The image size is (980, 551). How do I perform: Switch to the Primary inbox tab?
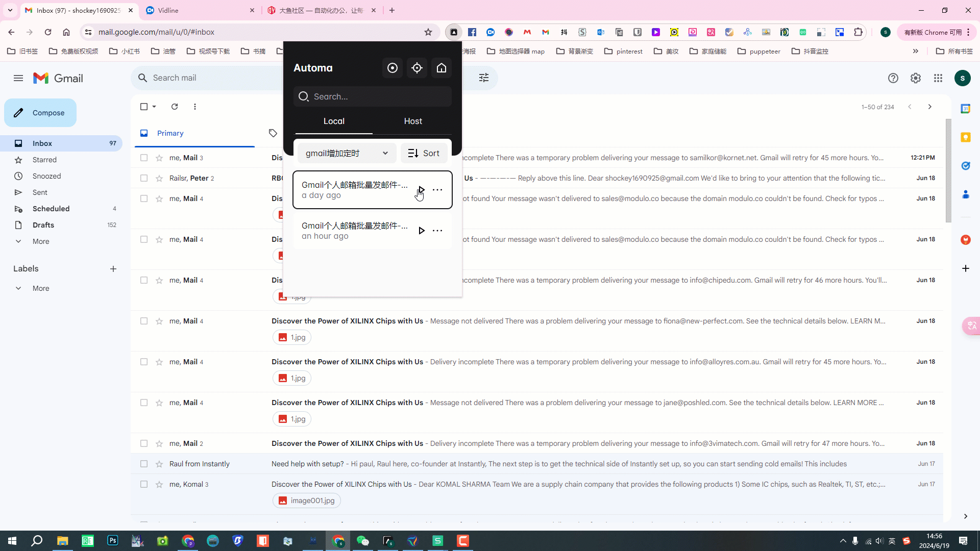point(170,133)
